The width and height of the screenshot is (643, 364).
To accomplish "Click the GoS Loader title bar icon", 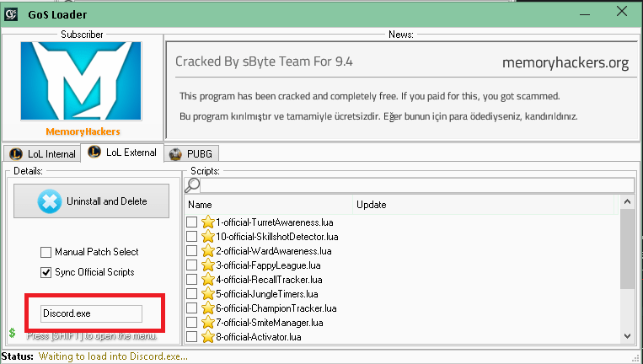I will pos(11,14).
